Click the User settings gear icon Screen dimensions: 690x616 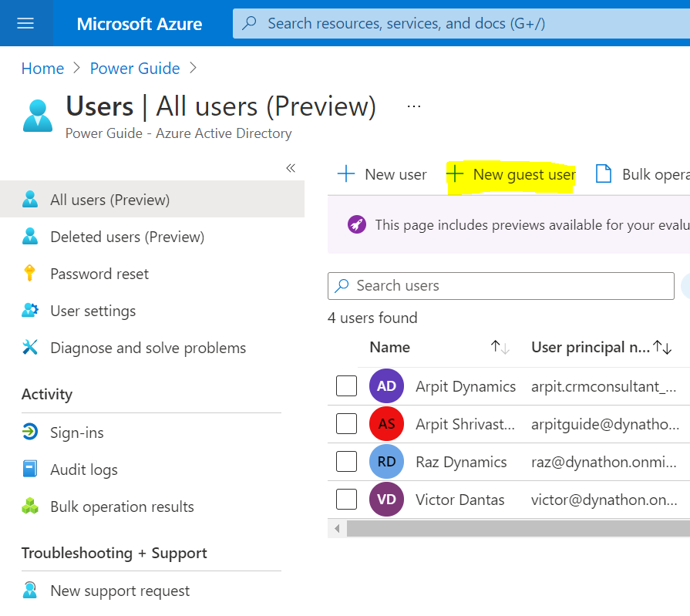[x=30, y=311]
